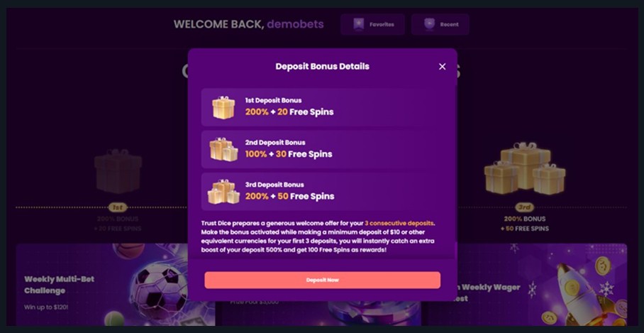644x333 pixels.
Task: Open the Favorites button
Action: (372, 24)
